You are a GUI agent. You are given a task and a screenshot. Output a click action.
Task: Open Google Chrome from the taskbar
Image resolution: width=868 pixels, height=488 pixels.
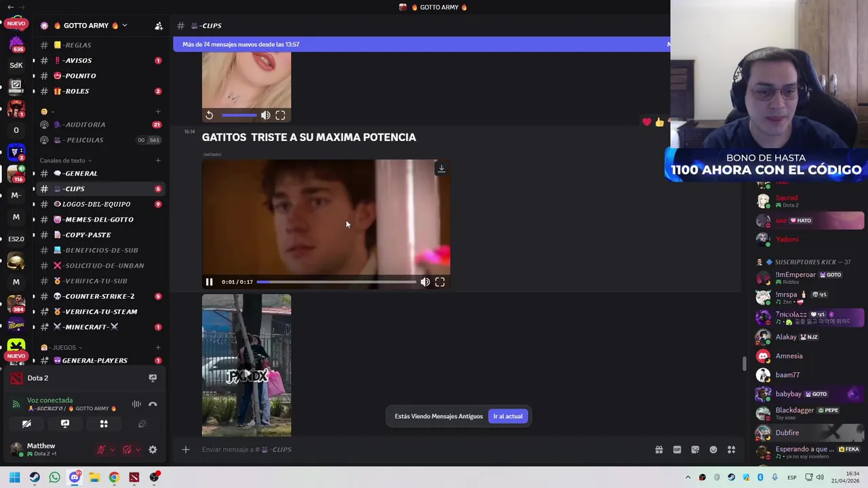click(x=114, y=477)
